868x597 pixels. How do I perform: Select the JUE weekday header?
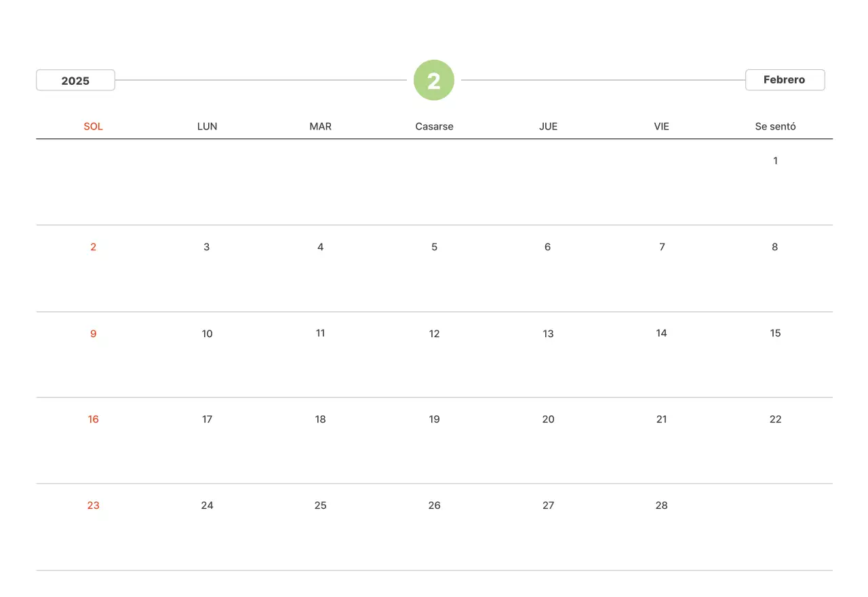[548, 126]
